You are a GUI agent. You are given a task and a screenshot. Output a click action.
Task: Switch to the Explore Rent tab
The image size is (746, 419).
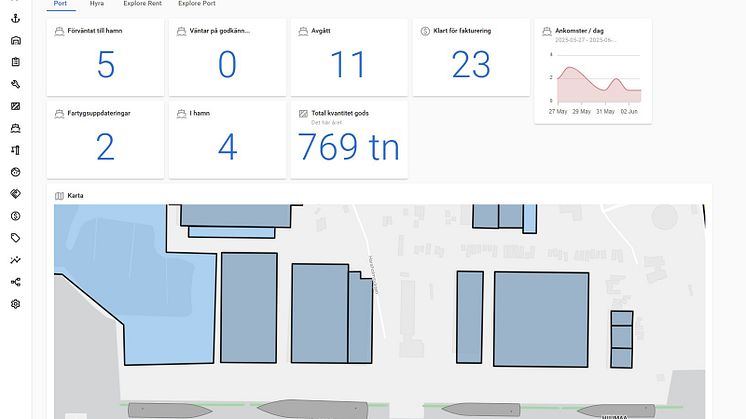pos(142,3)
